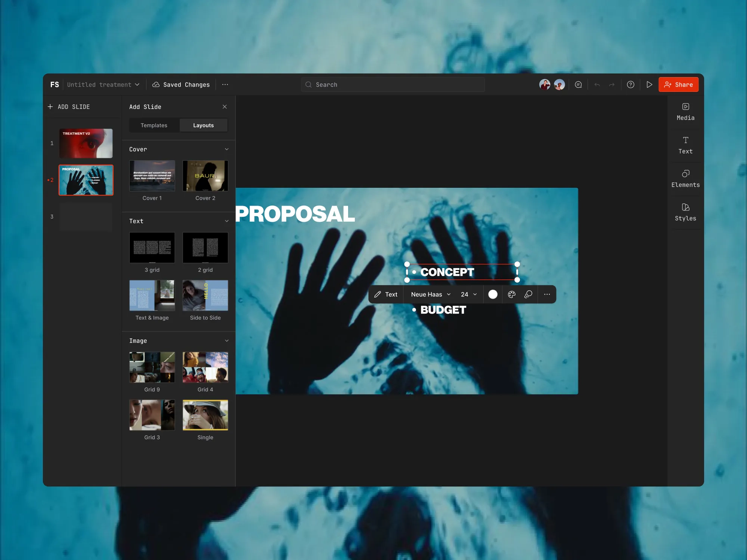This screenshot has height=560, width=747.
Task: Click the shape overlap icon in text toolbar
Action: click(528, 295)
